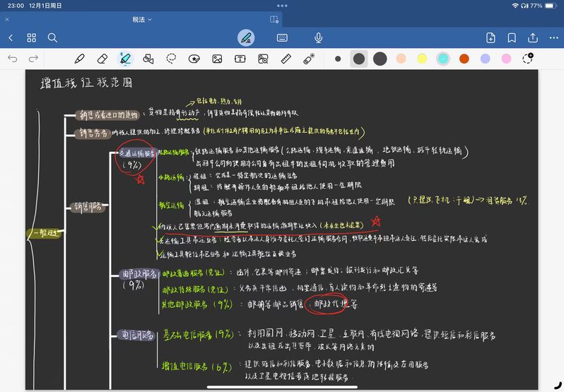Toggle bookmark for this page

coord(512,37)
